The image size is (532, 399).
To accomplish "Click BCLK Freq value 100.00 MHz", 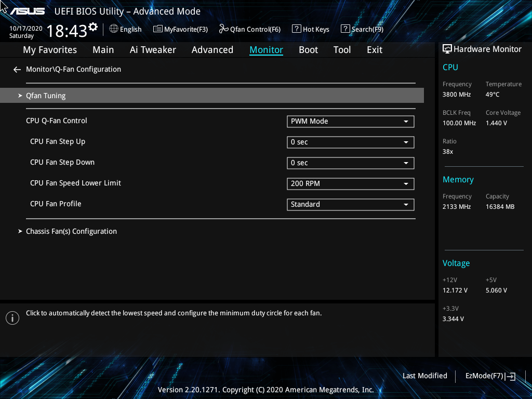I will point(459,123).
